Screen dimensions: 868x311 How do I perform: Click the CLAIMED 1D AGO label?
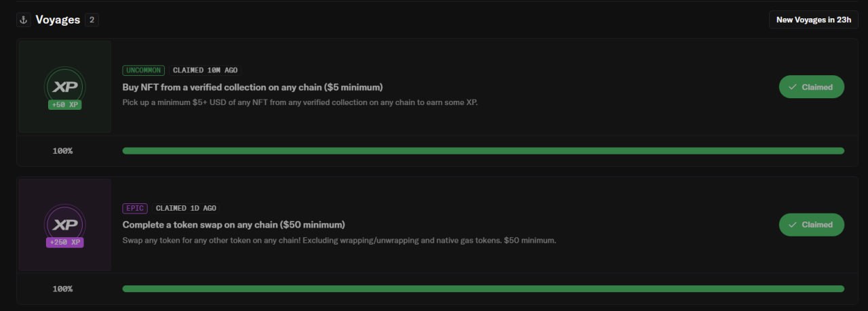tap(186, 208)
